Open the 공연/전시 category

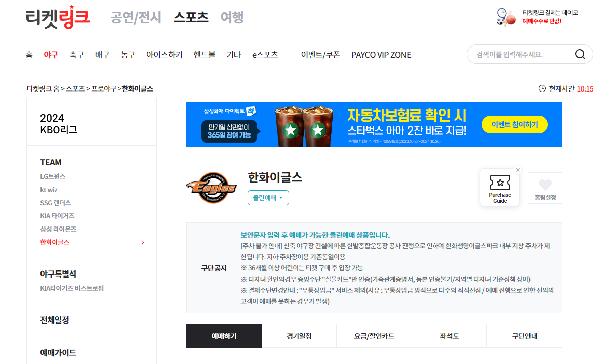(x=136, y=17)
